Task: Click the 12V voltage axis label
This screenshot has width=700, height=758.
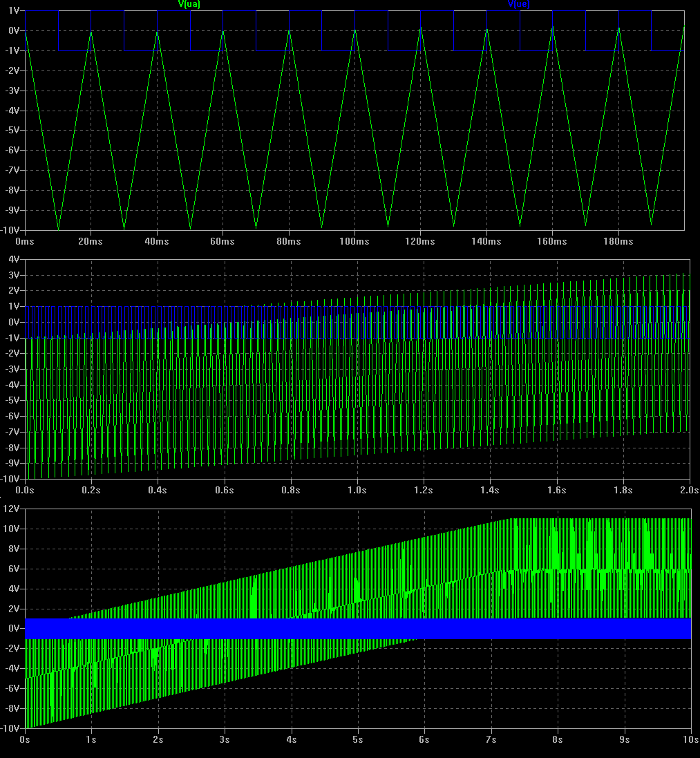Action: (x=11, y=509)
